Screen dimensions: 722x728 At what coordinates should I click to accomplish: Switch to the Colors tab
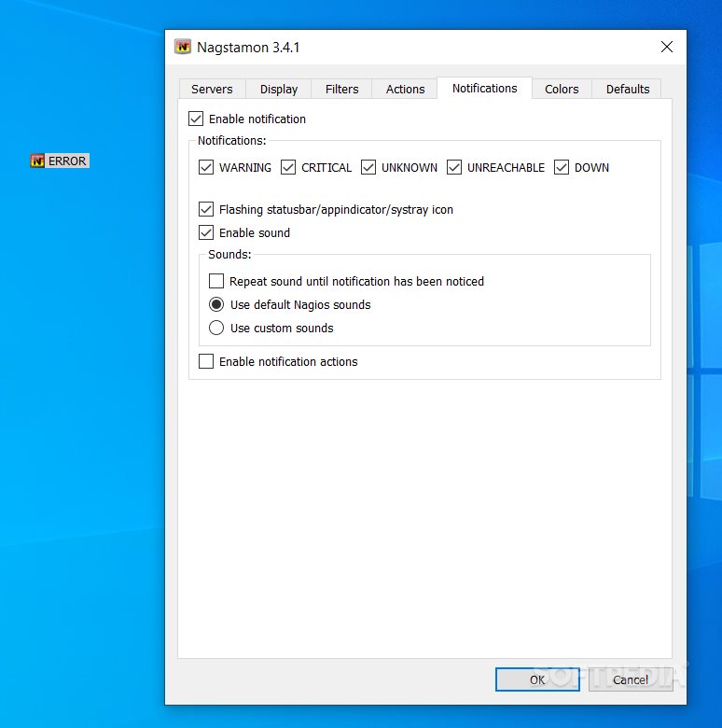pyautogui.click(x=562, y=90)
